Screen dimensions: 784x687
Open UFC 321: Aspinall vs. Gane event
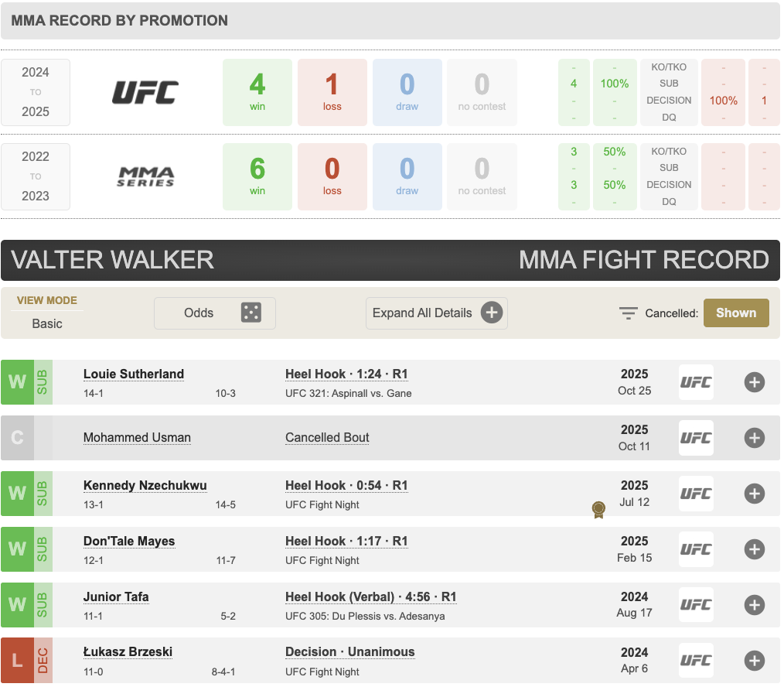[x=348, y=393]
